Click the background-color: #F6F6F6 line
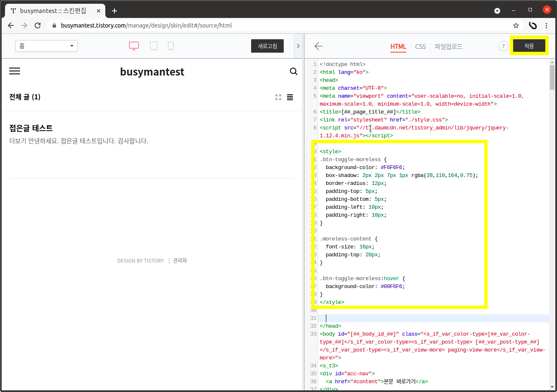The height and width of the screenshot is (392, 557). pos(365,167)
